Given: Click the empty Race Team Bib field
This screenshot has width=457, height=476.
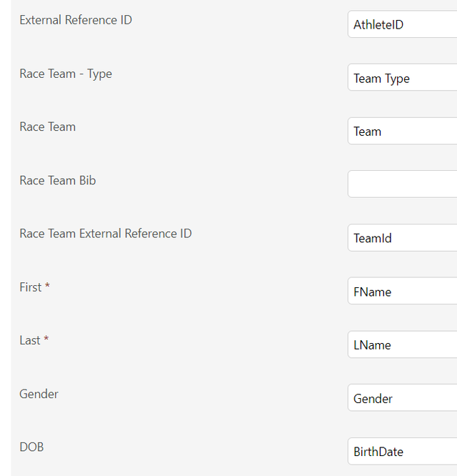Looking at the screenshot, I should 403,184.
